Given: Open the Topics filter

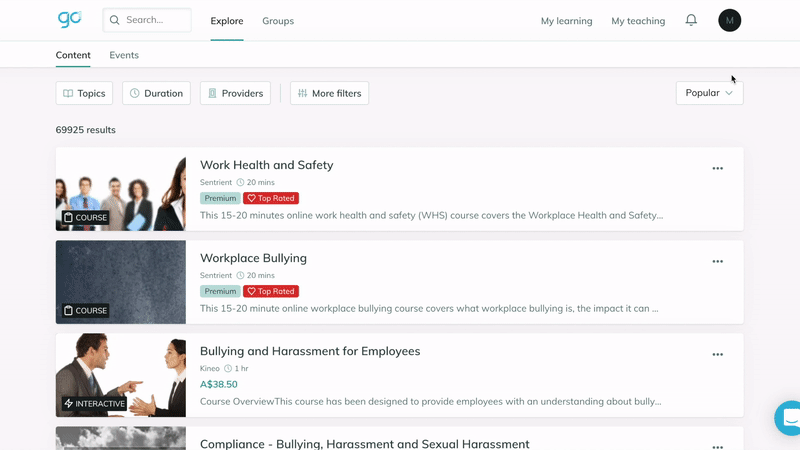Looking at the screenshot, I should pyautogui.click(x=84, y=93).
